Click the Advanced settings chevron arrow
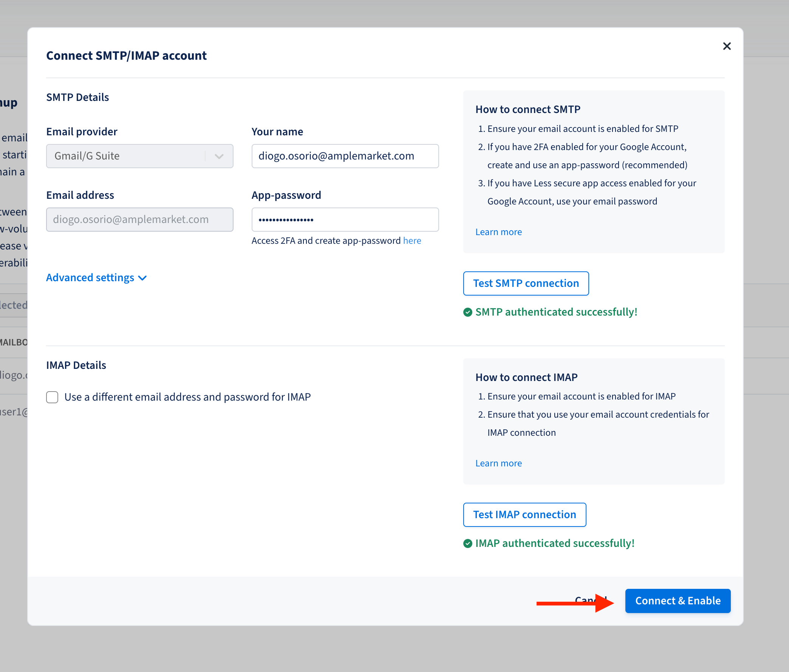The image size is (789, 672). [x=143, y=278]
